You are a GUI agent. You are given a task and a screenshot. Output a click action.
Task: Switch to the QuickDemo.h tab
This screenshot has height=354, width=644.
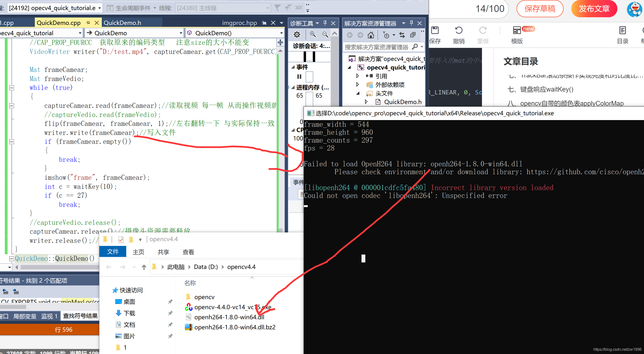[122, 23]
